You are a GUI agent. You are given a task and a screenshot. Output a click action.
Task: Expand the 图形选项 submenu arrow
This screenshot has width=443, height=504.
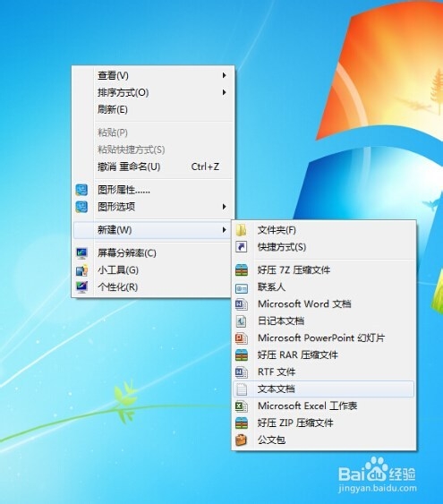pyautogui.click(x=225, y=207)
